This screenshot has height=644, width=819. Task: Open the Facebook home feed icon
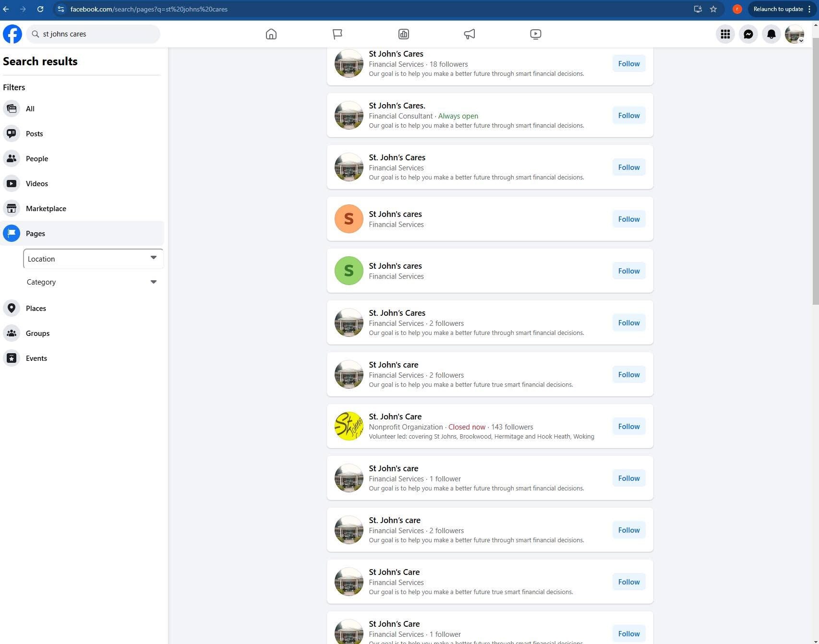click(270, 34)
